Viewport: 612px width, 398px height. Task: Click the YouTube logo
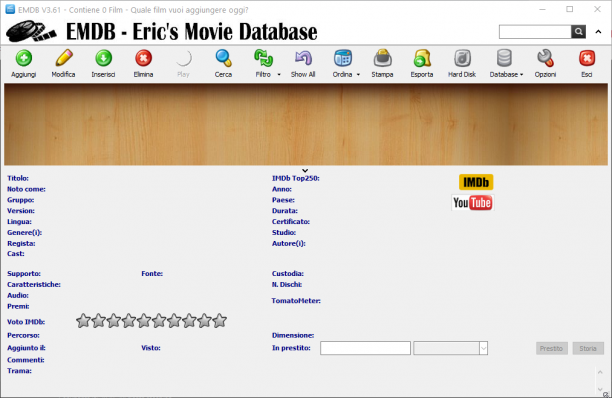click(x=473, y=203)
